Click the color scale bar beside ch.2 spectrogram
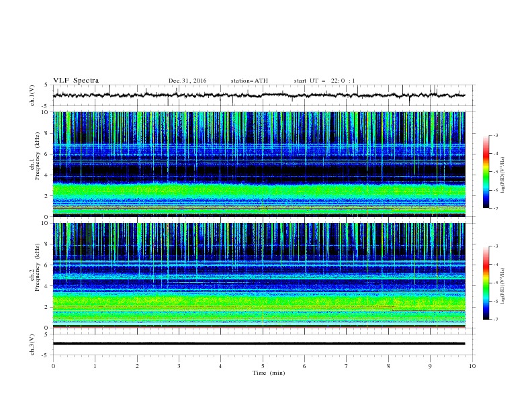 click(486, 283)
